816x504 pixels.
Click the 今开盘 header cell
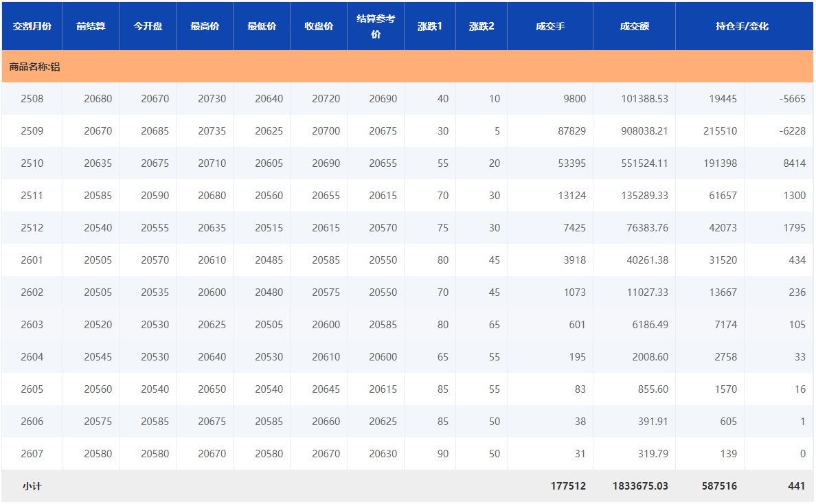pyautogui.click(x=148, y=27)
